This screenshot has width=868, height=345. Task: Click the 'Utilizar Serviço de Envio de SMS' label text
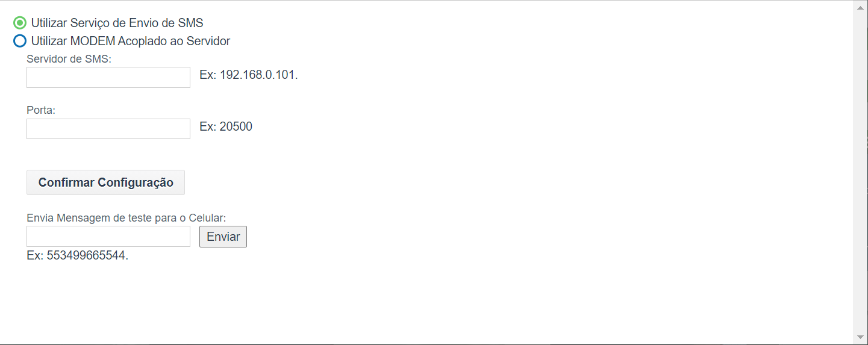117,23
